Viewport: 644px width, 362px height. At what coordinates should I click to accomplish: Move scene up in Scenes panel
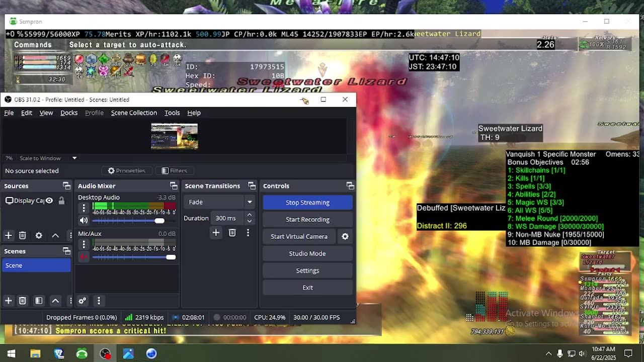click(55, 301)
